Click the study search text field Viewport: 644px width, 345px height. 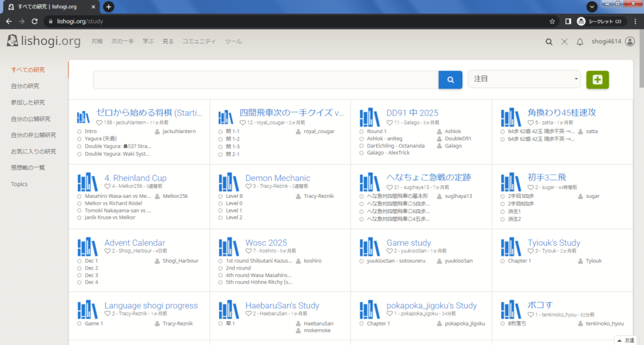pyautogui.click(x=266, y=80)
